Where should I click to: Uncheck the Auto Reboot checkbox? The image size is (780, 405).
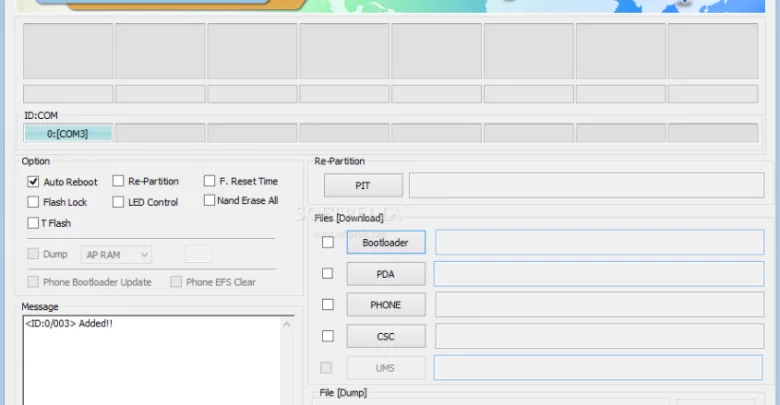[x=34, y=182]
